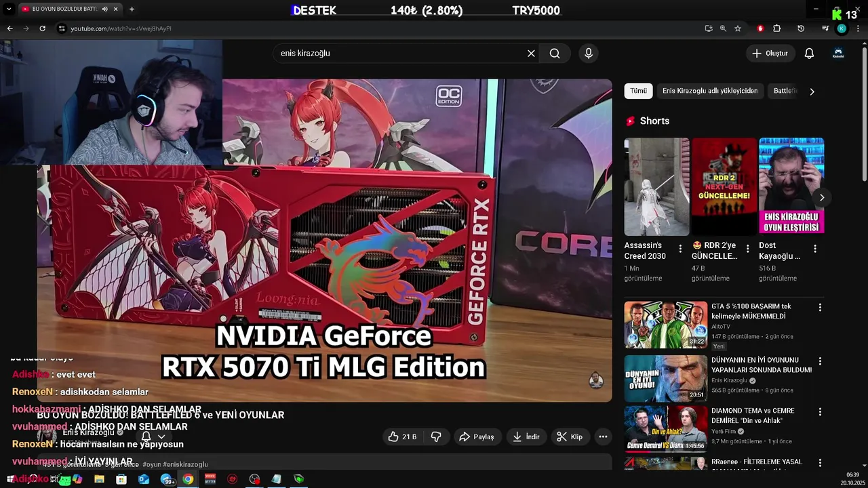Open OBS Studio from the taskbar
The height and width of the screenshot is (488, 868).
pos(254,479)
